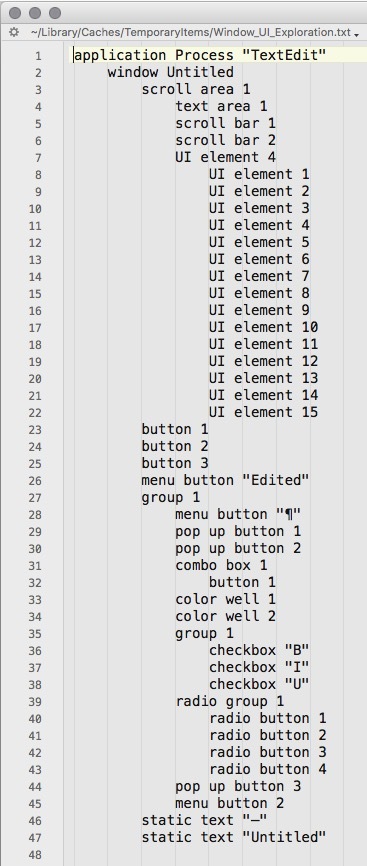Click the 'color well 2' text line
The width and height of the screenshot is (367, 866).
pos(226,616)
